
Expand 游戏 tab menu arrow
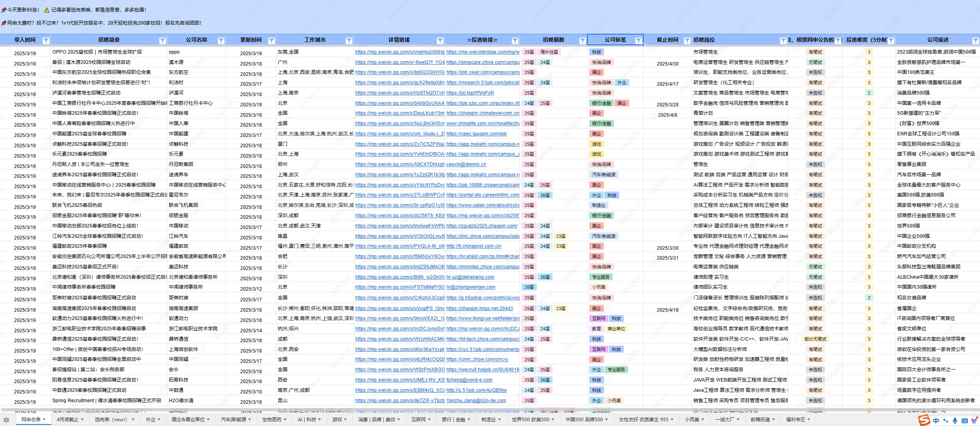(x=345, y=420)
